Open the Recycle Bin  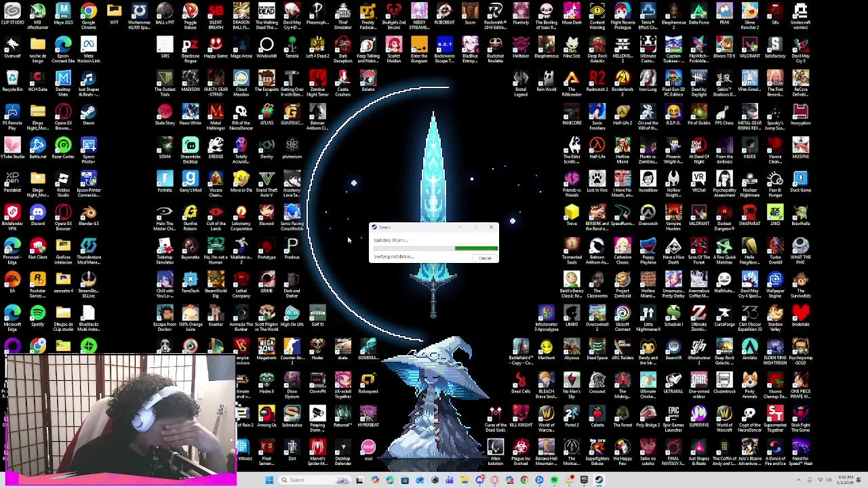tap(12, 81)
